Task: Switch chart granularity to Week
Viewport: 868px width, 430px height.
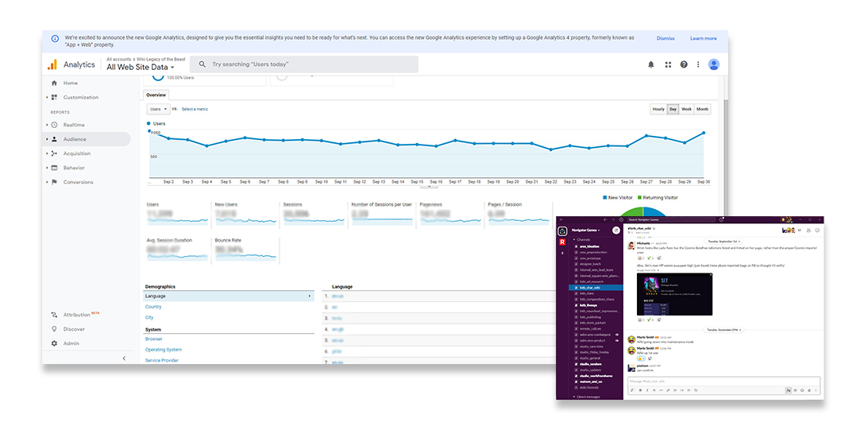Action: tap(686, 109)
